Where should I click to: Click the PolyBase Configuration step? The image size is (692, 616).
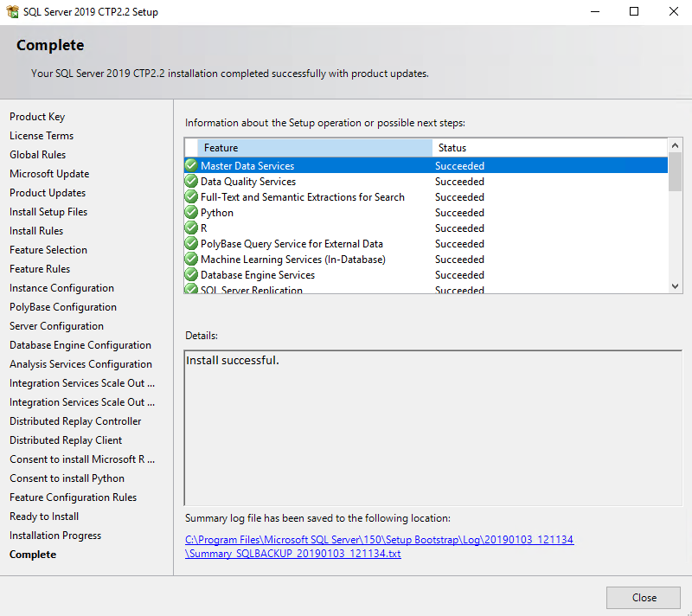(x=63, y=307)
